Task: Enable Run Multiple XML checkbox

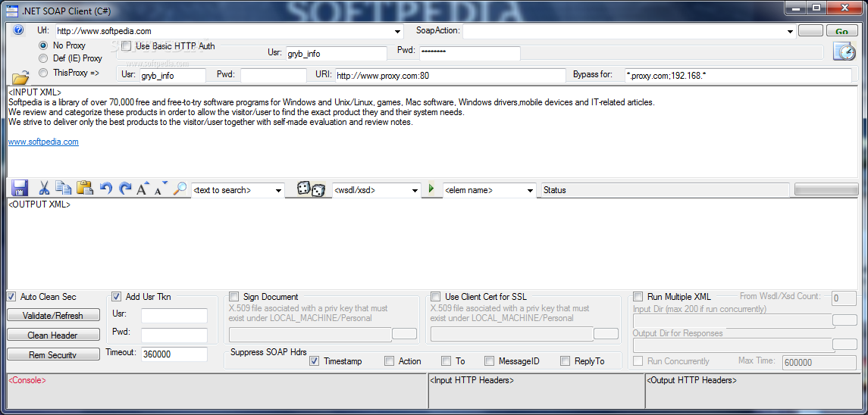Action: click(638, 297)
